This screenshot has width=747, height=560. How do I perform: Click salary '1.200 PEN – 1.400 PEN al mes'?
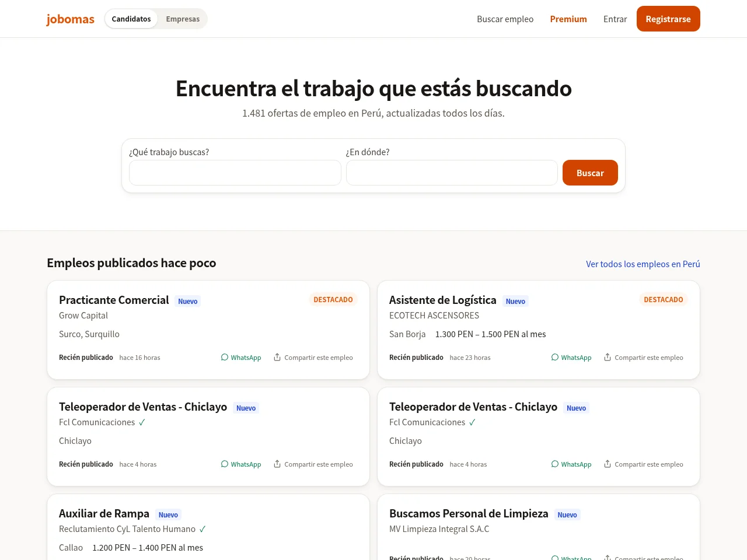[148, 548]
